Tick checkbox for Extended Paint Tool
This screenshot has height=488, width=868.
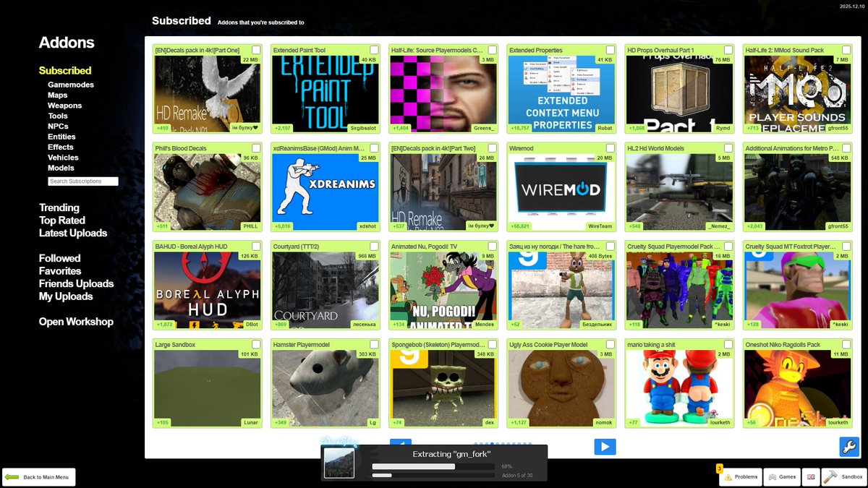click(374, 50)
